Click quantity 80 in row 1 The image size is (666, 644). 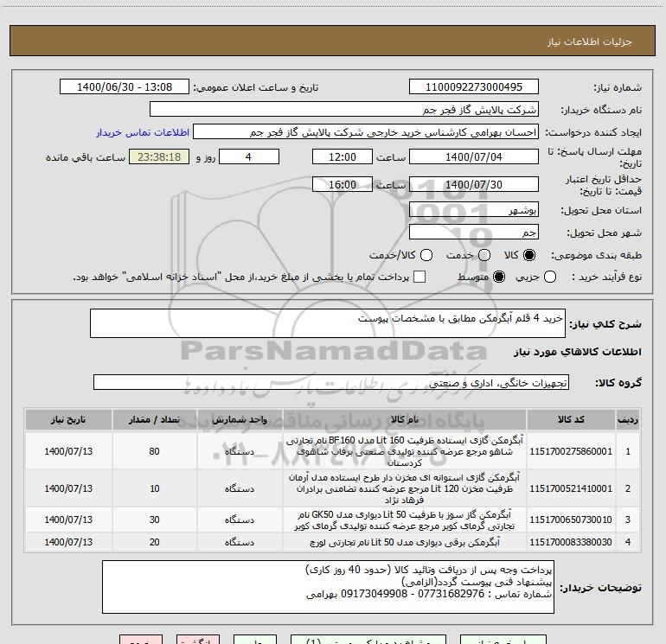pyautogui.click(x=154, y=451)
